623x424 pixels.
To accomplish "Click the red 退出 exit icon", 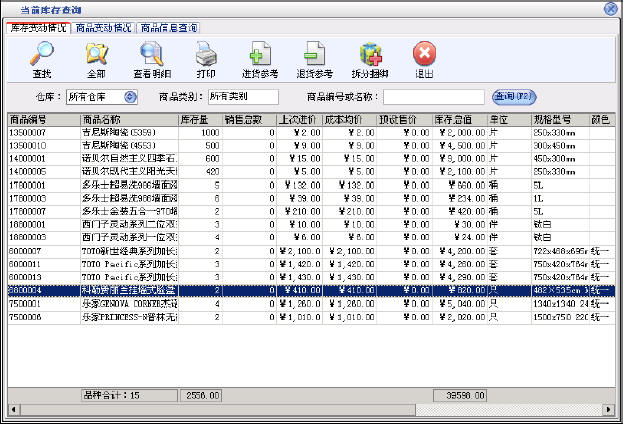I will click(424, 55).
